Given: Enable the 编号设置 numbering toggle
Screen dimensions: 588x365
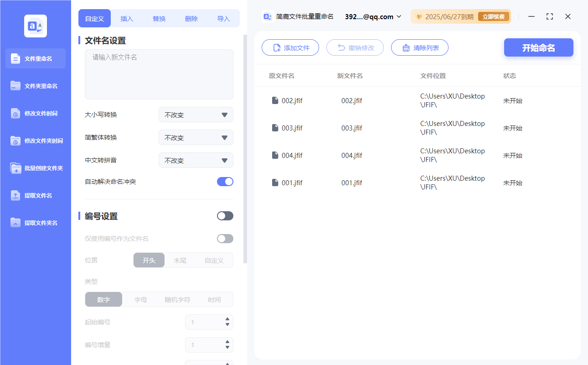Looking at the screenshot, I should pyautogui.click(x=225, y=215).
